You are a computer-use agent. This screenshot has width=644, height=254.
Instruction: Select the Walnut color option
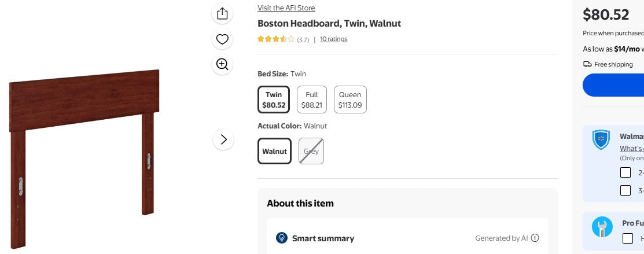(x=274, y=151)
